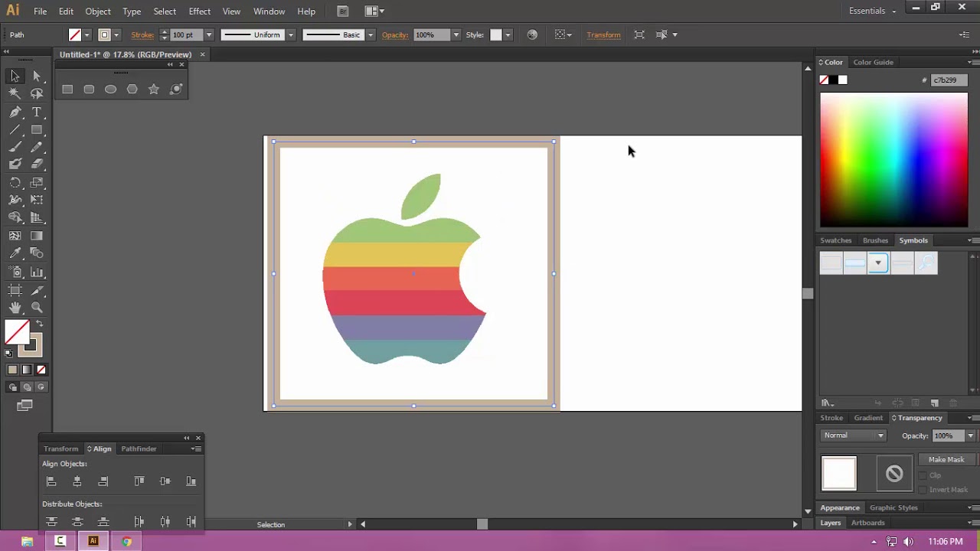980x551 pixels.
Task: Select the Rectangle tool in toolbox
Action: coord(37,129)
